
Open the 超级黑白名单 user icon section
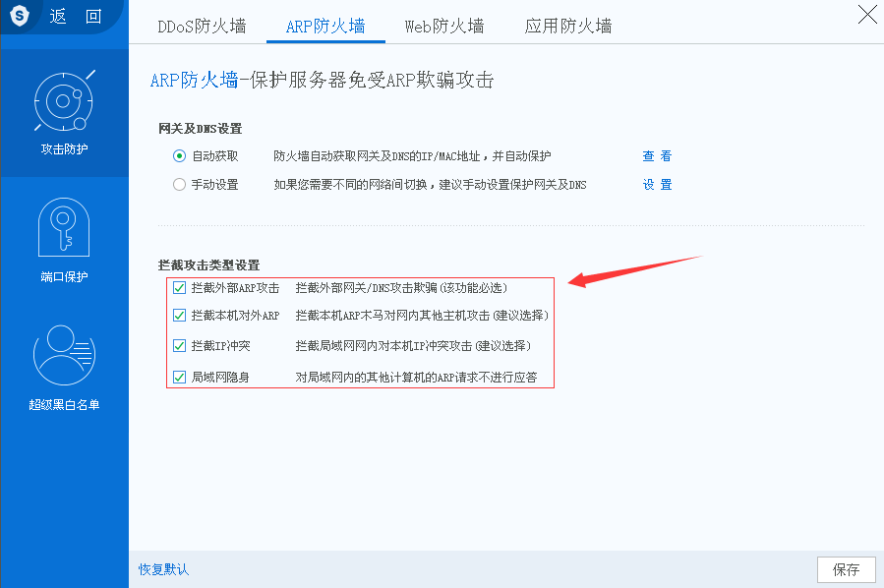point(64,356)
